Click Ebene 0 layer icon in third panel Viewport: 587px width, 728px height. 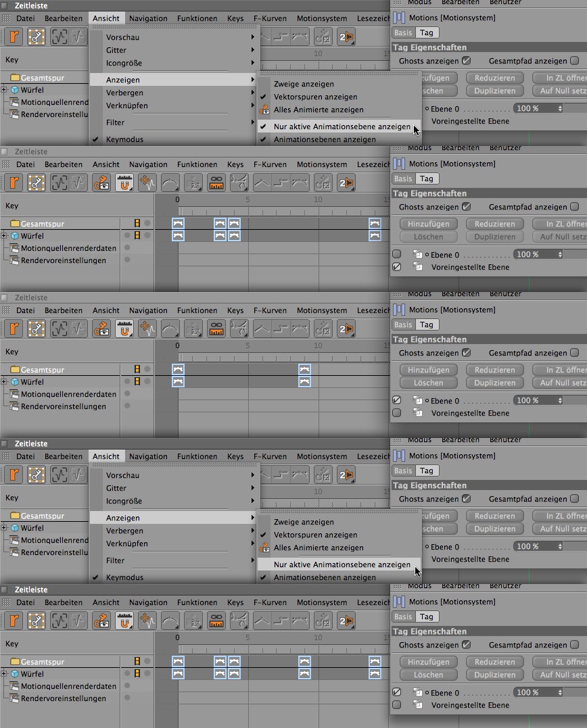pos(417,399)
